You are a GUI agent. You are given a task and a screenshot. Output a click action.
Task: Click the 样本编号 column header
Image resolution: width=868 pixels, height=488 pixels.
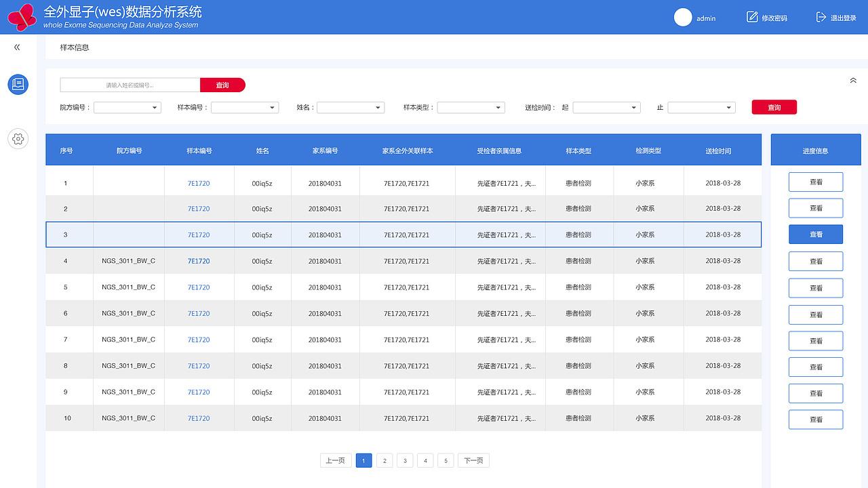(x=199, y=150)
